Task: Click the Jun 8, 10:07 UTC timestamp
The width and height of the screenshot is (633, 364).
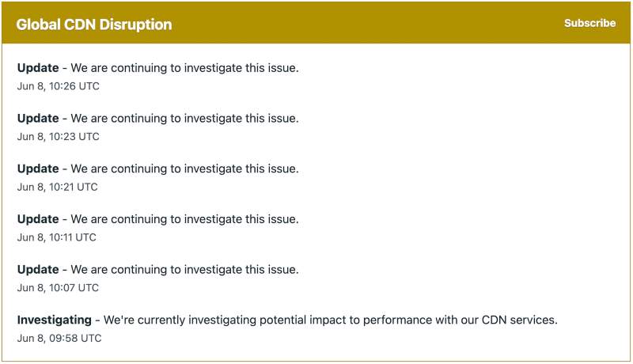Action: point(59,288)
